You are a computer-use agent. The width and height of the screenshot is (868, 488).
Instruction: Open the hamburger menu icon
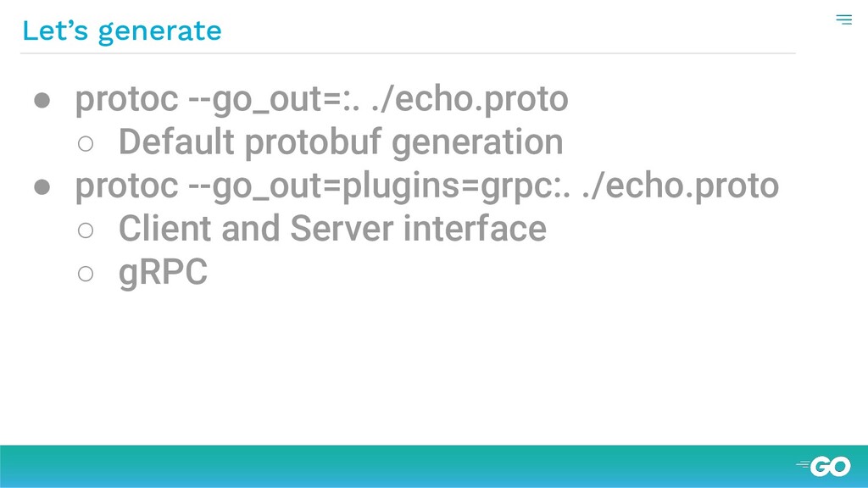[843, 20]
